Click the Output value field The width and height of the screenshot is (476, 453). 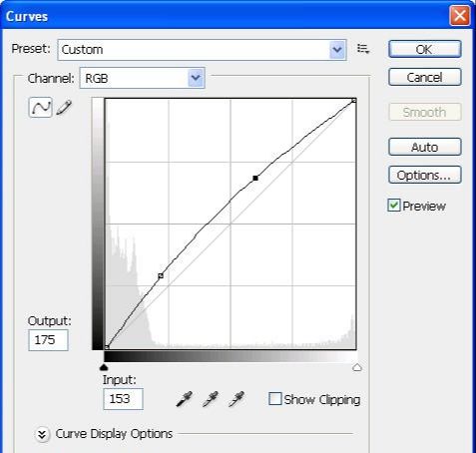coord(48,340)
